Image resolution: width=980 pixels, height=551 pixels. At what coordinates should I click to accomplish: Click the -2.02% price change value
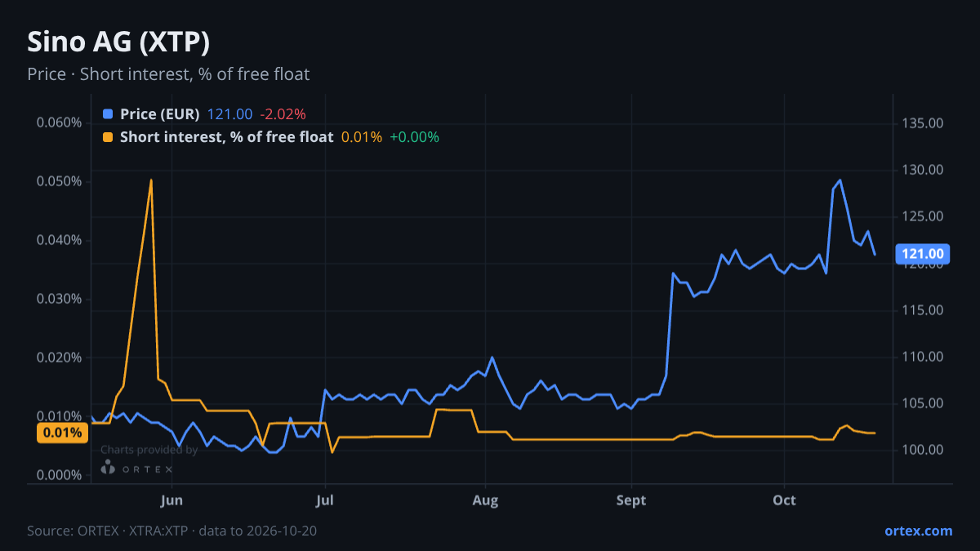(x=283, y=114)
